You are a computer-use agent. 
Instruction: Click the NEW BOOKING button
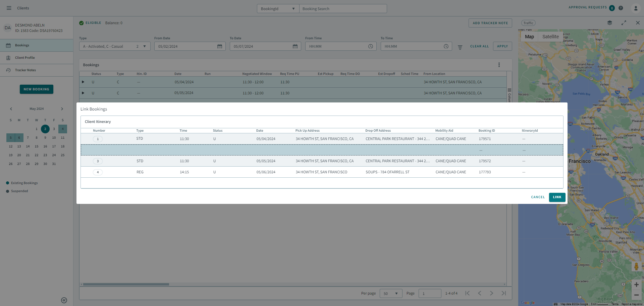[36, 89]
